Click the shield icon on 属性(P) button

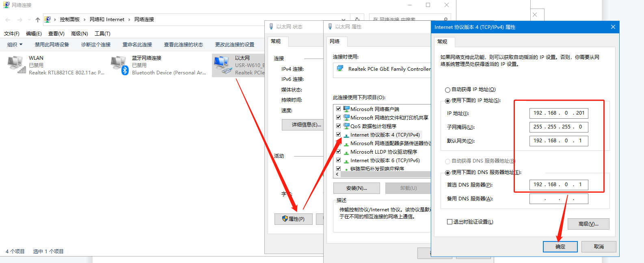[x=285, y=219]
